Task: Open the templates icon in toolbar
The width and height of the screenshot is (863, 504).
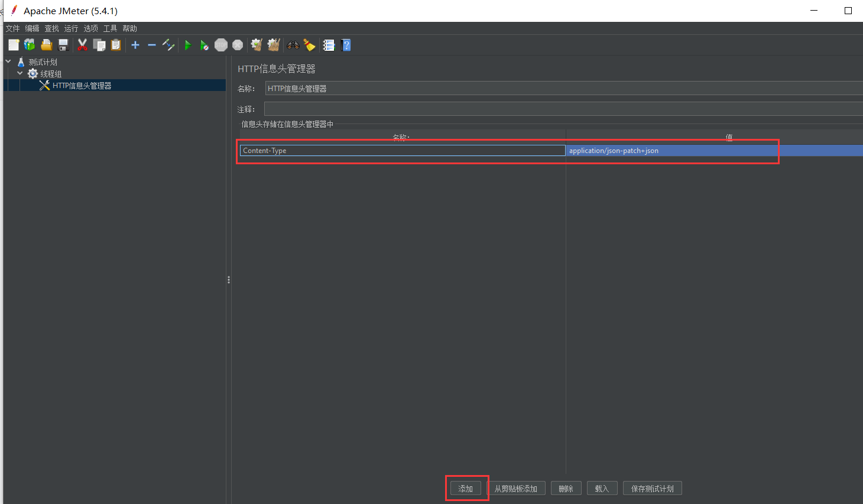Action: point(30,45)
